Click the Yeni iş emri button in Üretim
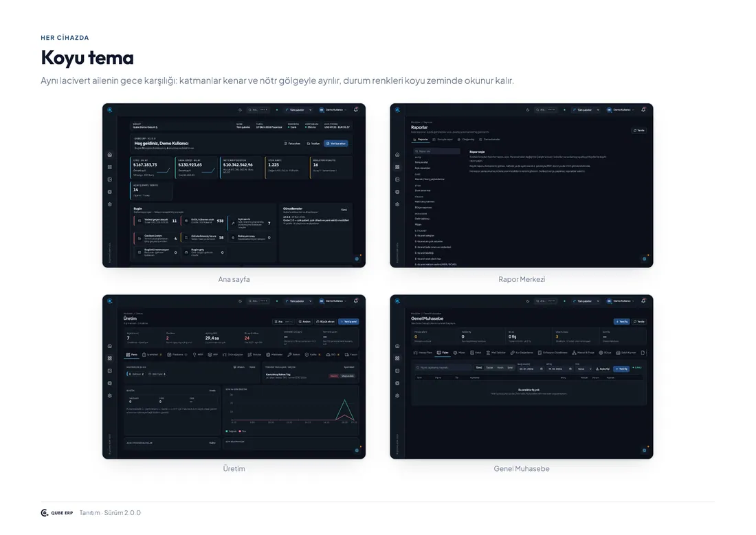 pos(348,322)
